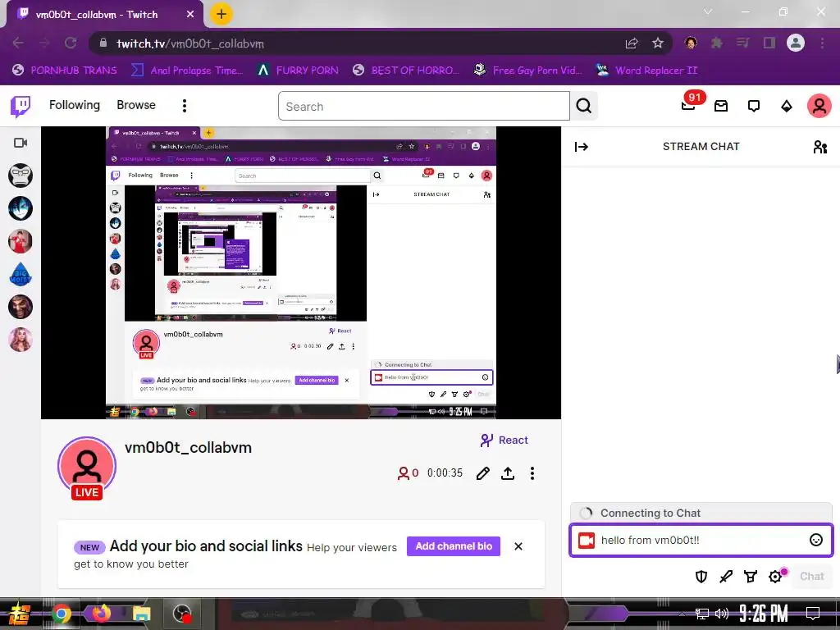Screen dimensions: 840x630
Task: Dismiss the bio and social links banner
Action: pos(518,546)
